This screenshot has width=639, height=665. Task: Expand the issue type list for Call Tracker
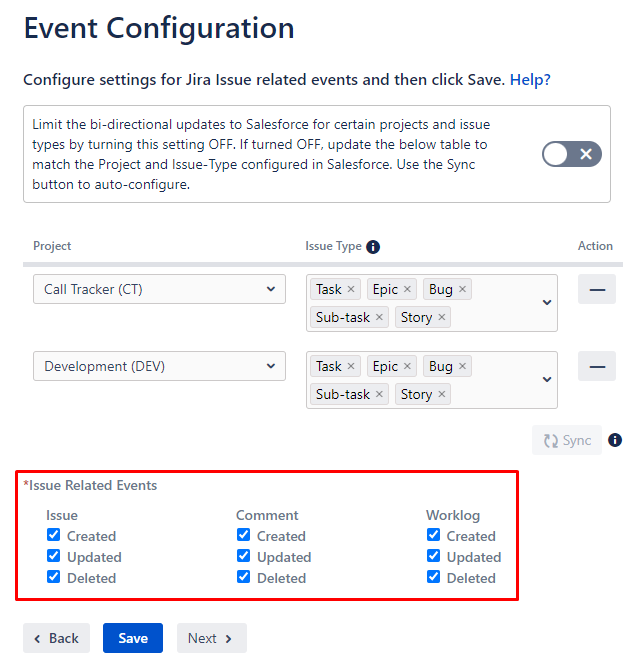[547, 302]
